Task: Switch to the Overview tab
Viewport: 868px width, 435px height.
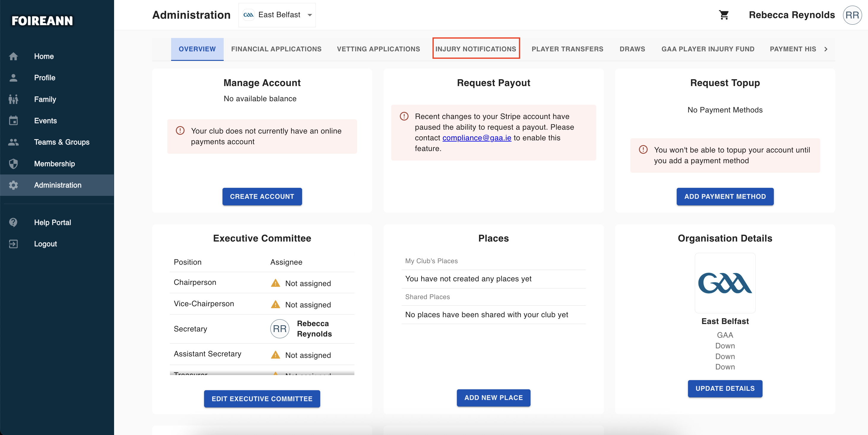Action: click(197, 49)
